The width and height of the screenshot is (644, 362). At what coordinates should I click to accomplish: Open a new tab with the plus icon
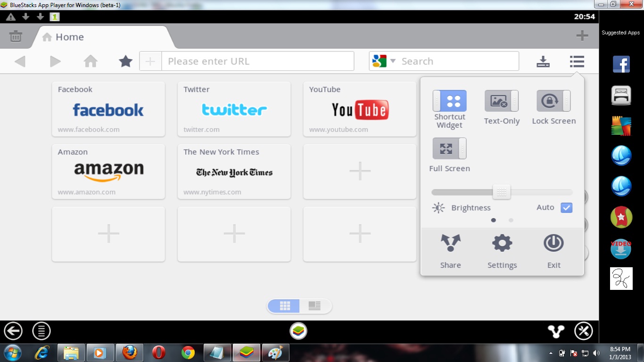(x=582, y=35)
